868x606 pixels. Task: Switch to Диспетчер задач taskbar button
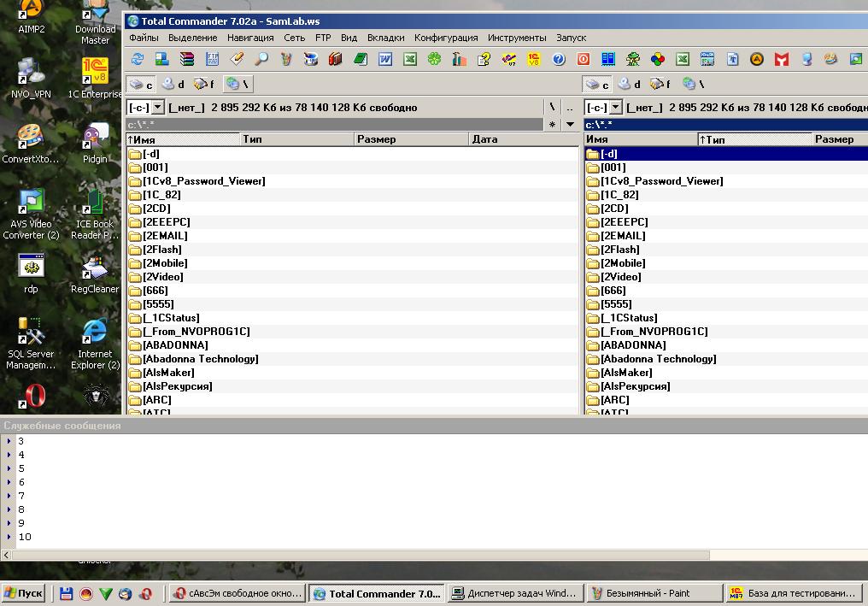click(x=515, y=593)
